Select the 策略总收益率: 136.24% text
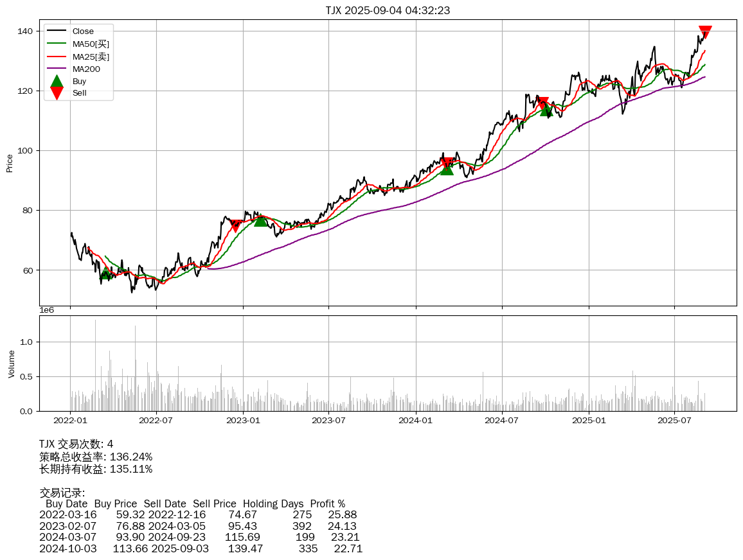Viewport: 743px width, 560px height. click(96, 457)
